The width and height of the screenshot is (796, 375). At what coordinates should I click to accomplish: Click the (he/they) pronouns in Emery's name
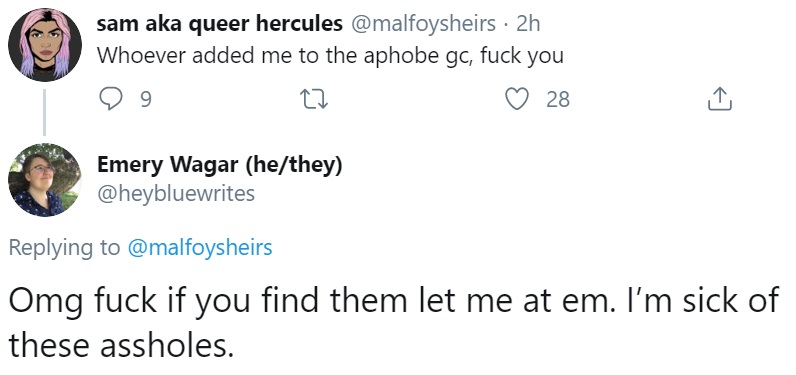[x=294, y=164]
